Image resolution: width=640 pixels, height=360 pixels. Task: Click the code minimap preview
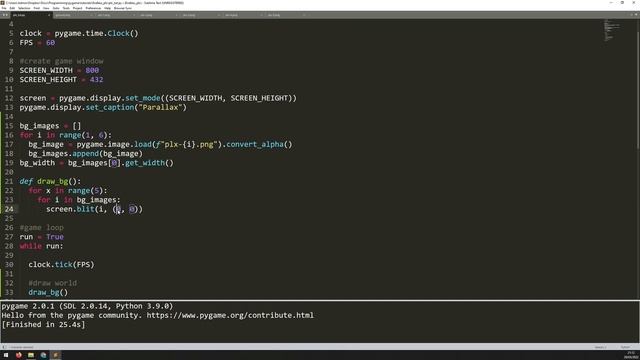point(611,31)
